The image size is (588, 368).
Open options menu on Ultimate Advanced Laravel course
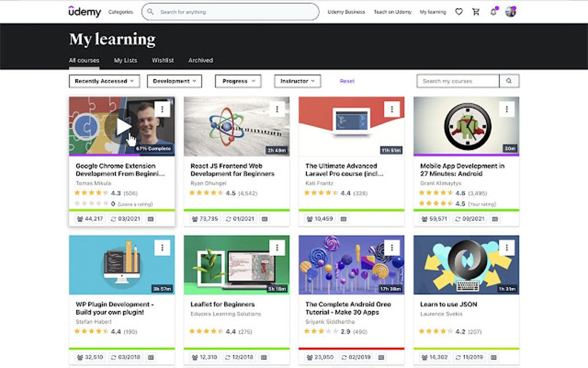coord(392,109)
